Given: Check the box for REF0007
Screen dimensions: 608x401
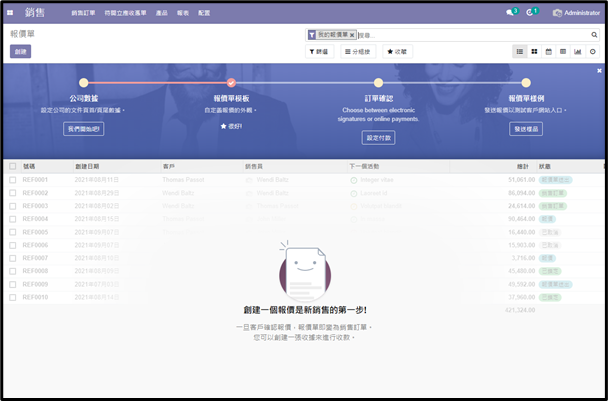Looking at the screenshot, I should (x=13, y=258).
